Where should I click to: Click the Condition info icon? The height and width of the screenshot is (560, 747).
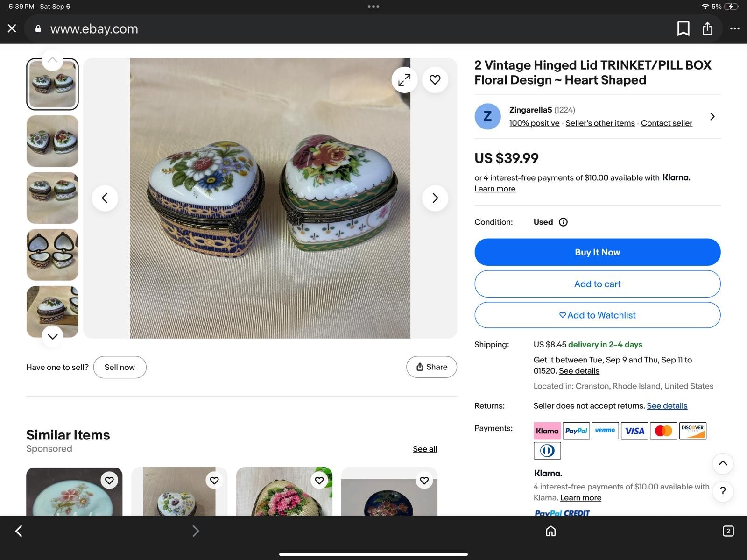coord(564,222)
